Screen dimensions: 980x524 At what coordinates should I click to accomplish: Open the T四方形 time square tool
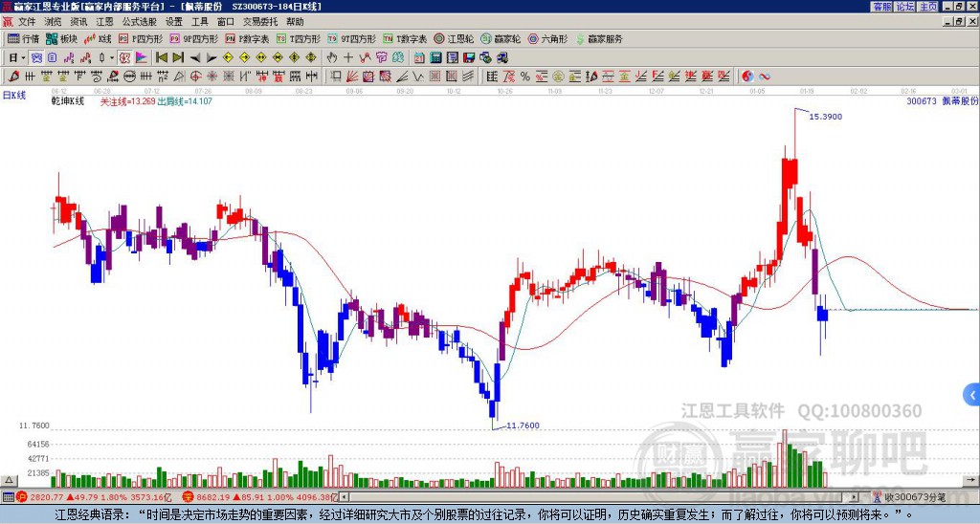(298, 38)
